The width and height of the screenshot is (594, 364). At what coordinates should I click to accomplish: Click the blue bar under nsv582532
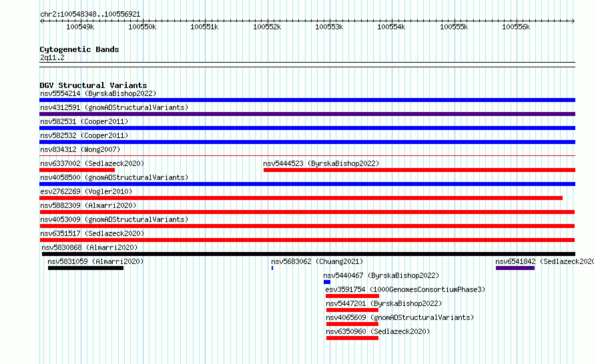point(307,142)
